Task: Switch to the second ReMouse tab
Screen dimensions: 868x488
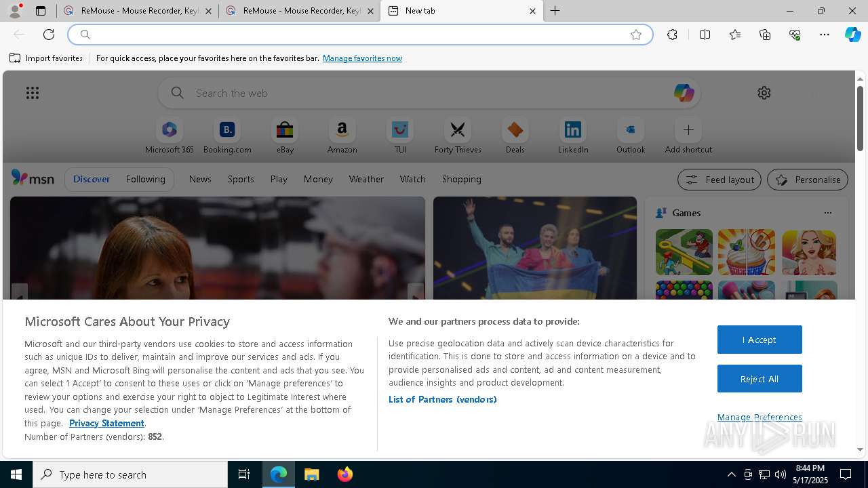Action: pos(299,11)
